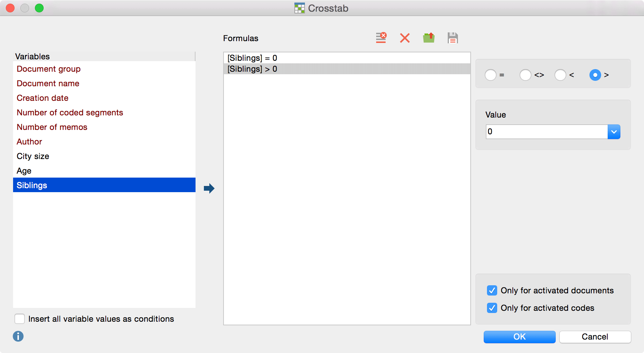Select Number of coded segments variable
The width and height of the screenshot is (644, 353).
(x=104, y=112)
